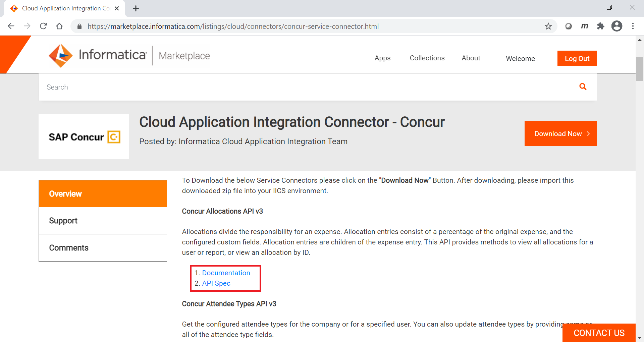This screenshot has height=342, width=644.
Task: Click the CONTACT US button
Action: coord(599,333)
